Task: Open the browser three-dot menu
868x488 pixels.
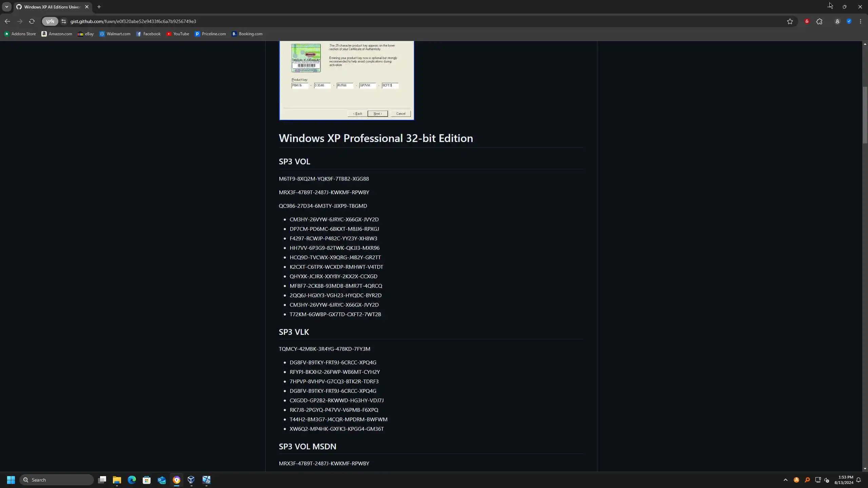Action: click(861, 21)
